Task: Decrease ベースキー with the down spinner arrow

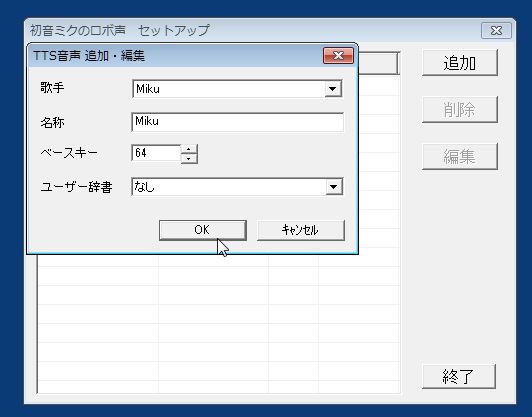Action: [x=189, y=158]
